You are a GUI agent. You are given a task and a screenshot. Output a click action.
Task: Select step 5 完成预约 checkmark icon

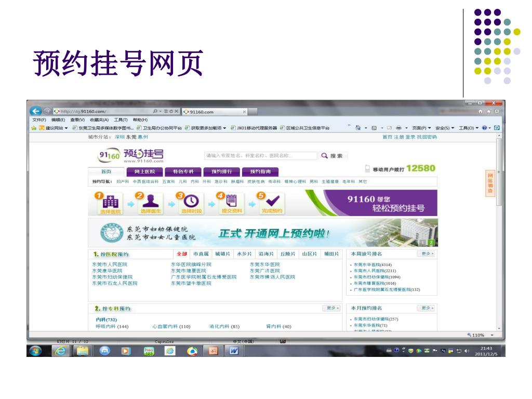coord(272,203)
